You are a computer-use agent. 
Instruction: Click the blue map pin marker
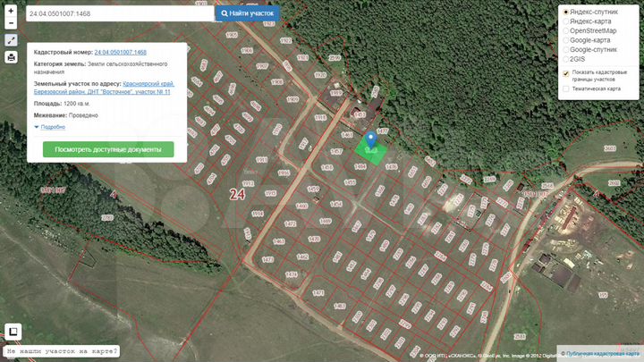click(371, 139)
